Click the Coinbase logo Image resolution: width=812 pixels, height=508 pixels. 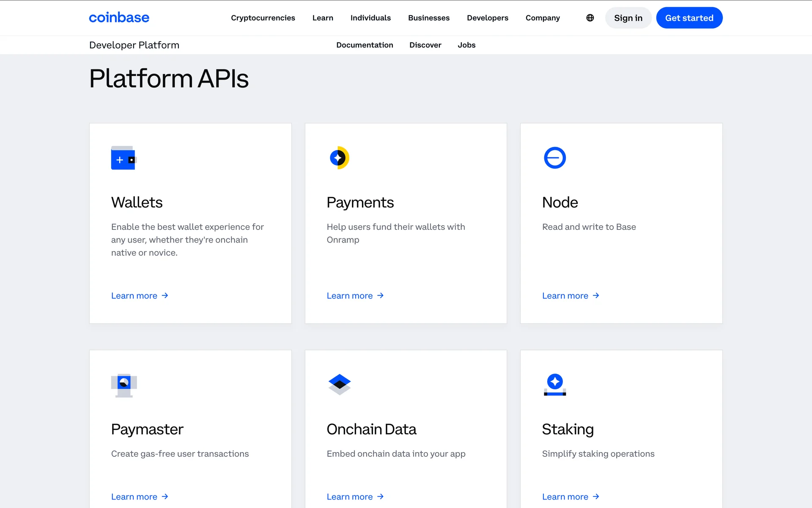[x=119, y=18]
